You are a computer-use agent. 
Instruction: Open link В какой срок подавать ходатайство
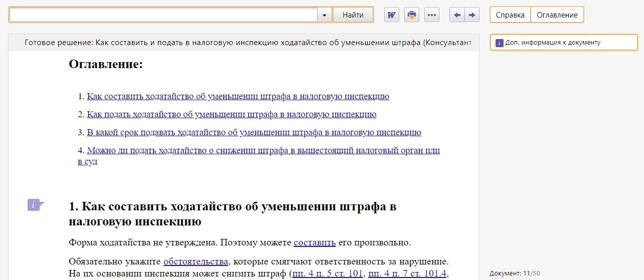254,133
